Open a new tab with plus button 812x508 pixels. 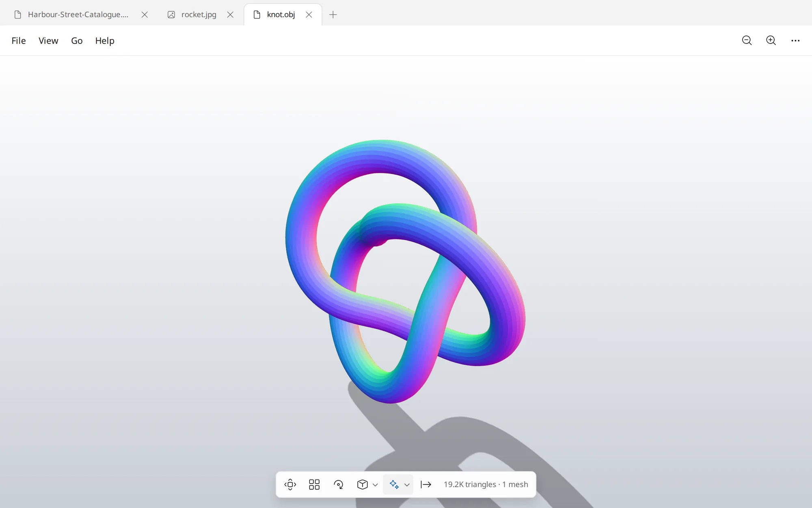pos(333,15)
